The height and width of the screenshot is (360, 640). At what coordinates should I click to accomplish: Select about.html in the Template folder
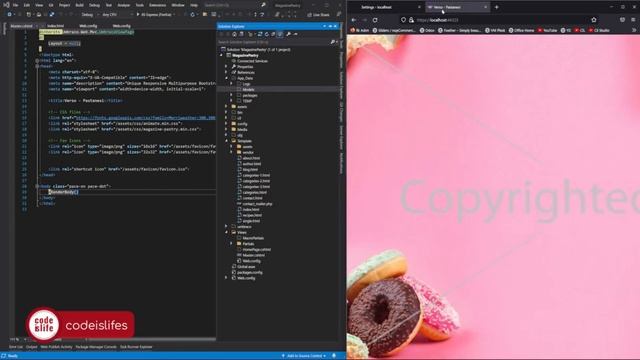[251, 158]
